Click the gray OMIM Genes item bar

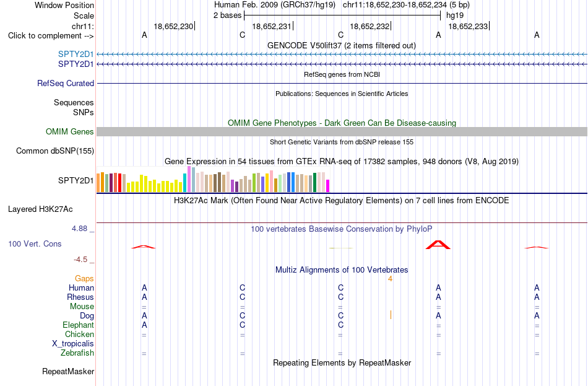tap(342, 131)
